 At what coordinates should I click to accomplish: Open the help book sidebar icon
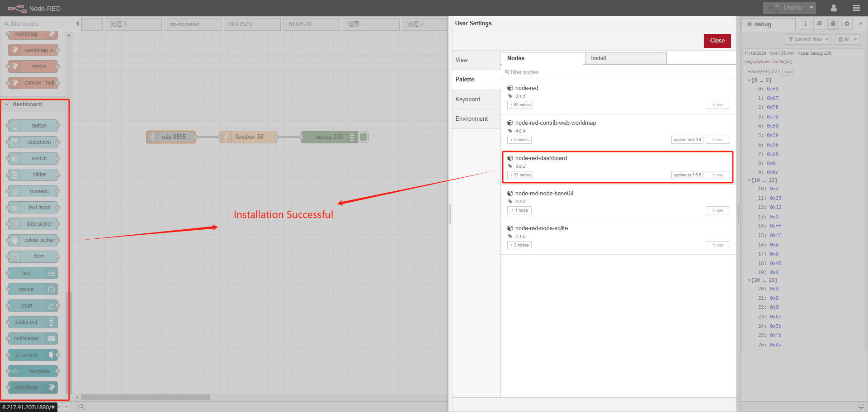coord(819,24)
